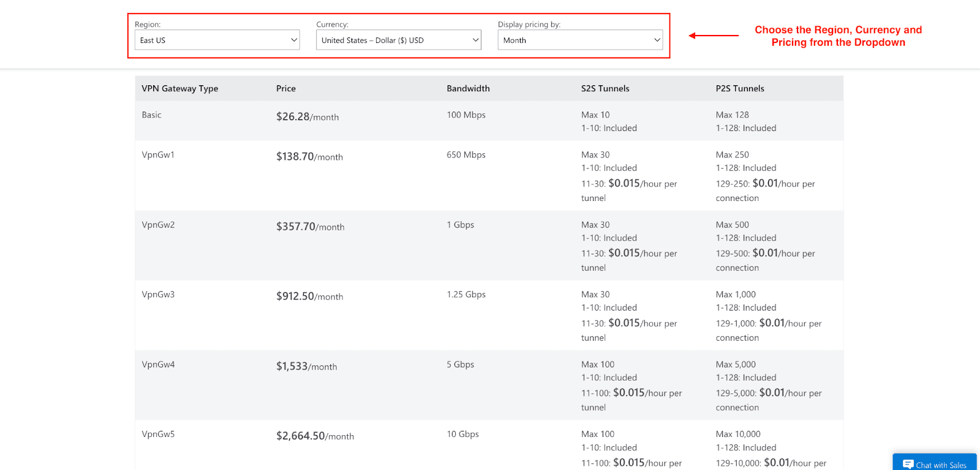Click the VpnGw3 price $912.50/month
This screenshot has height=470, width=980.
(309, 296)
